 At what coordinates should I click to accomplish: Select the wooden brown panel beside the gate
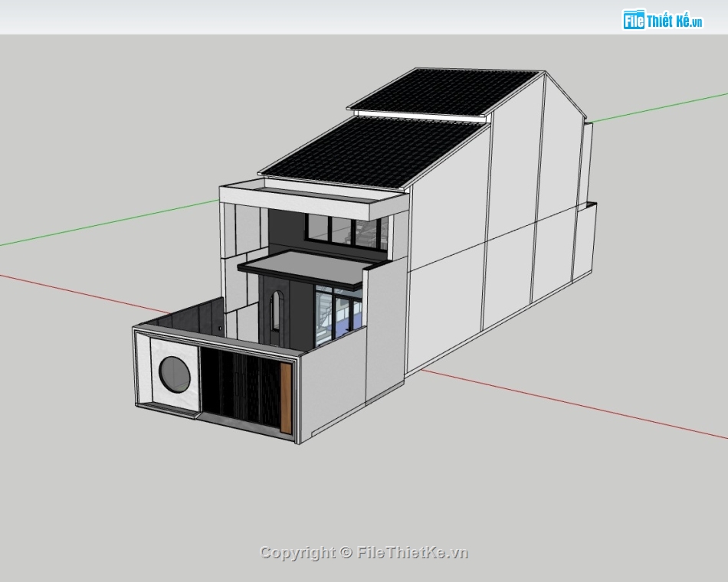287,399
